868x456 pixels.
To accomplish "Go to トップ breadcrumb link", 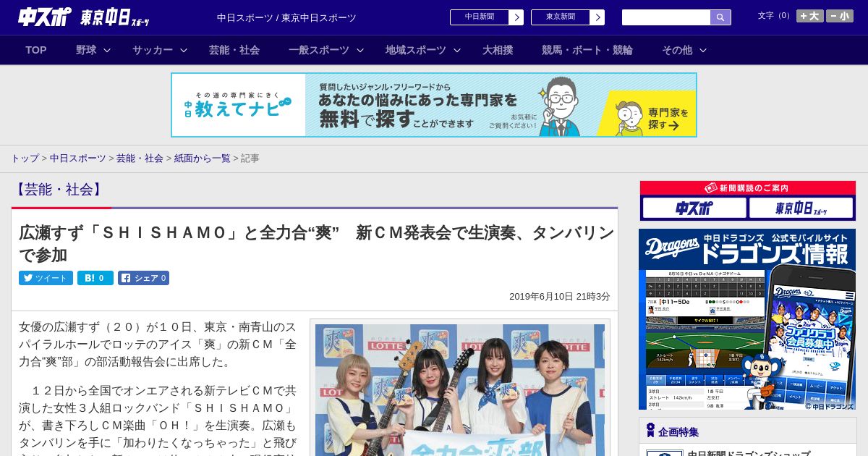I will [x=25, y=159].
